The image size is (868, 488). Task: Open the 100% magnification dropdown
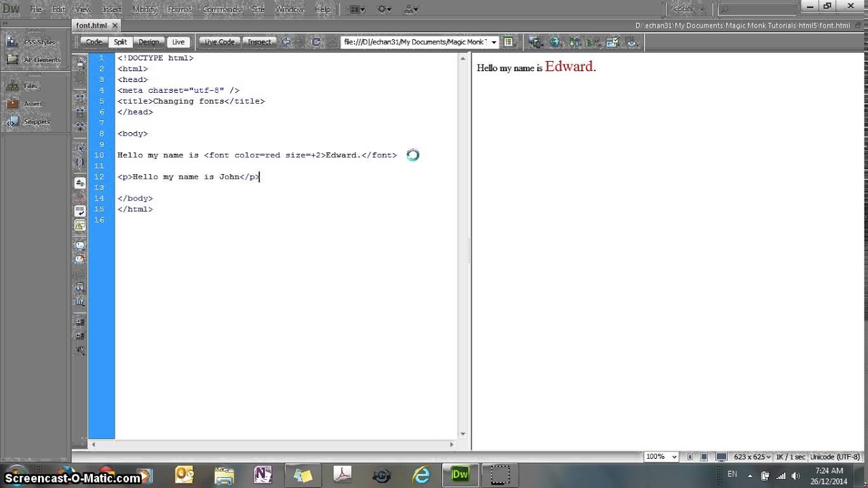[x=661, y=457]
